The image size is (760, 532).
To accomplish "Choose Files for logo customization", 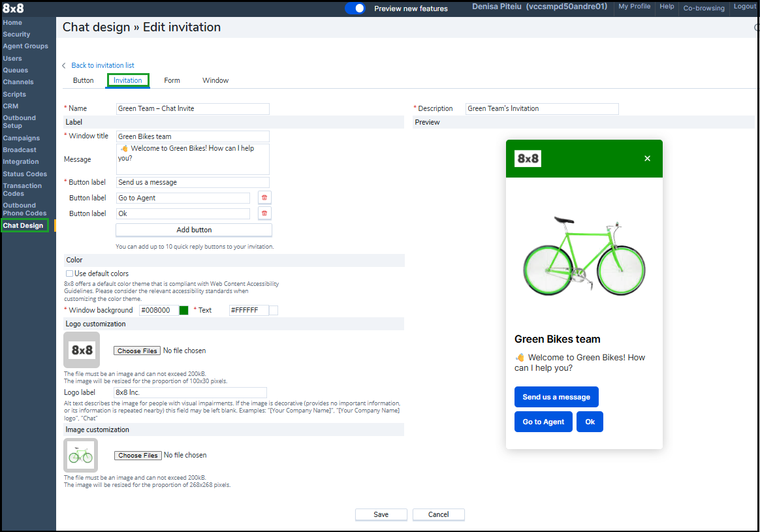I will [137, 351].
